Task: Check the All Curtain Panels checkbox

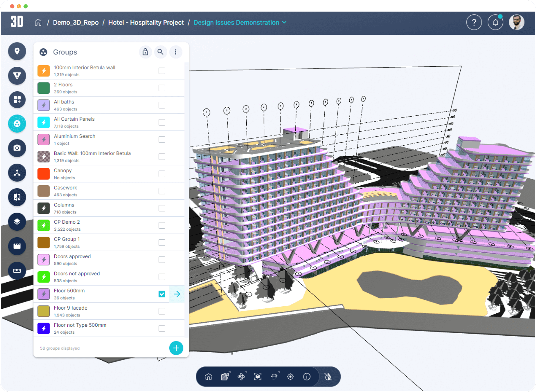Action: [162, 122]
